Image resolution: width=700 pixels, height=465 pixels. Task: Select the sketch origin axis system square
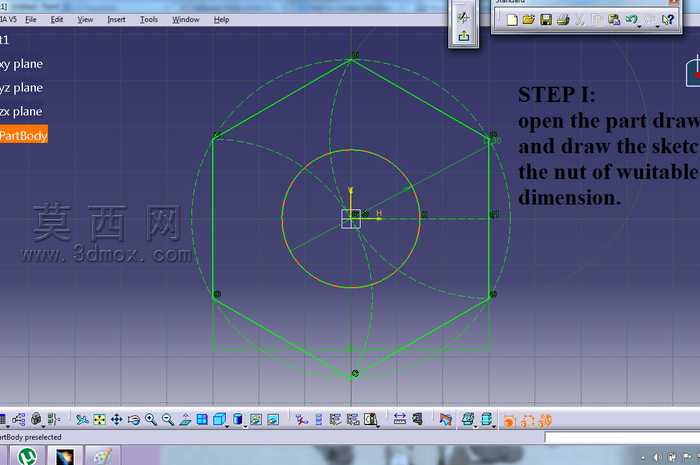(351, 219)
